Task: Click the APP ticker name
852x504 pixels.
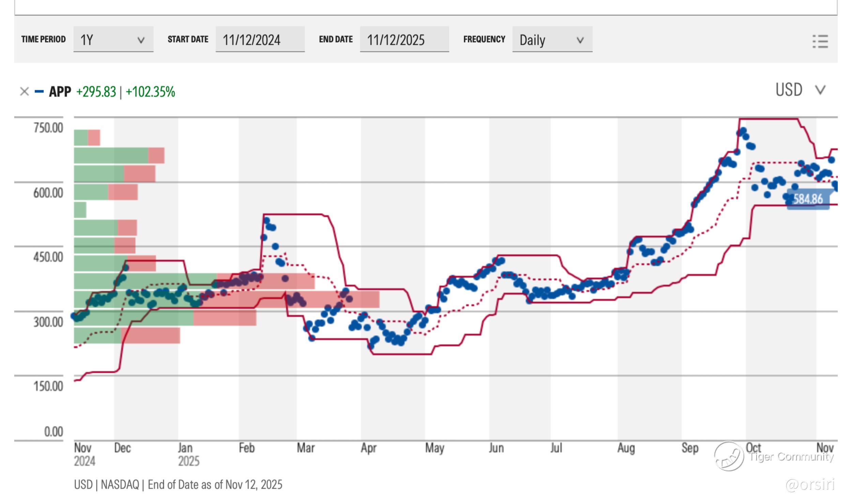Action: [60, 92]
